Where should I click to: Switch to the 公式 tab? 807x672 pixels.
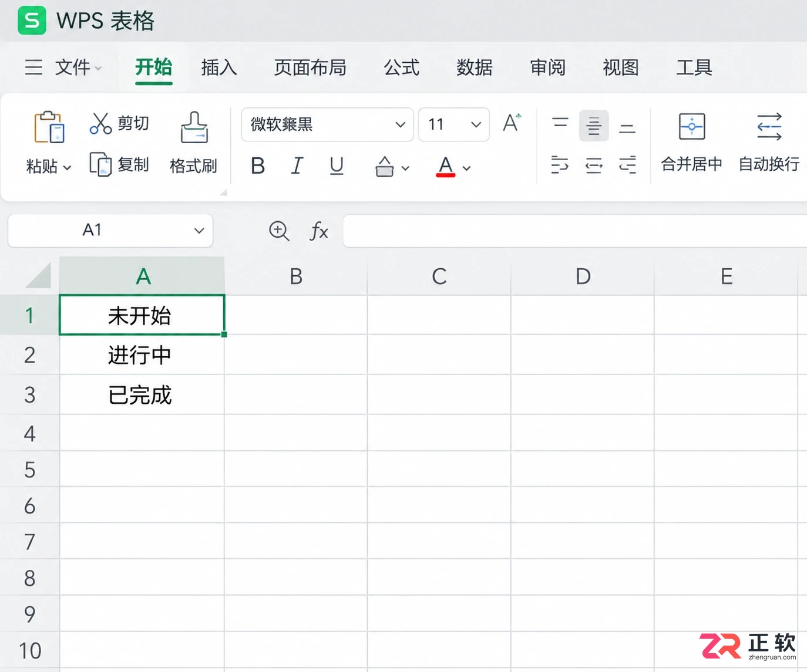pos(402,67)
